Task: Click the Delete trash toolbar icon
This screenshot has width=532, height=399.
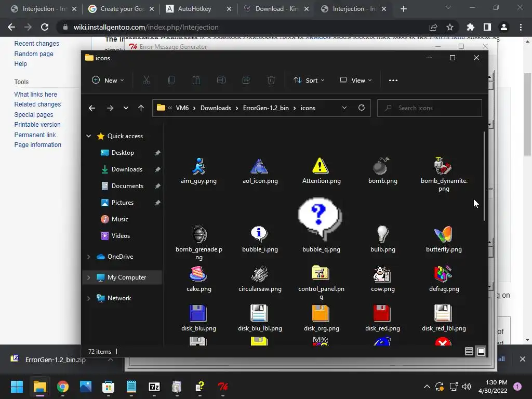Action: click(x=271, y=80)
